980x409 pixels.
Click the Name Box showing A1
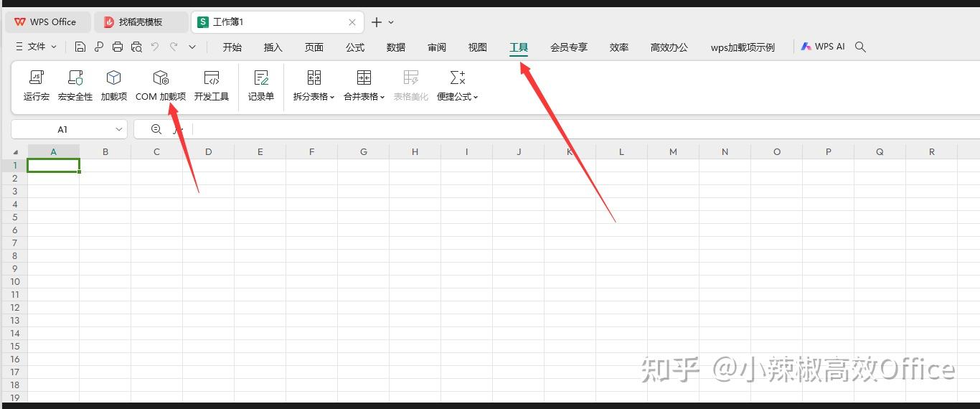point(62,129)
